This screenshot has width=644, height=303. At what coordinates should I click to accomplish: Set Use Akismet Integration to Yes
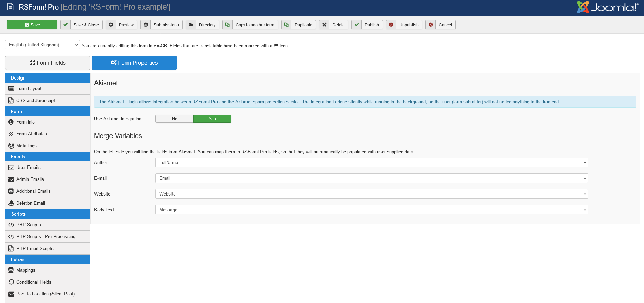click(x=212, y=119)
